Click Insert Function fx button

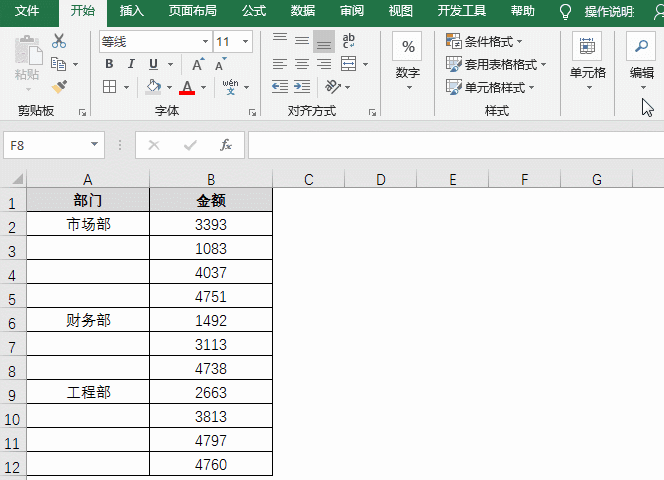[226, 145]
